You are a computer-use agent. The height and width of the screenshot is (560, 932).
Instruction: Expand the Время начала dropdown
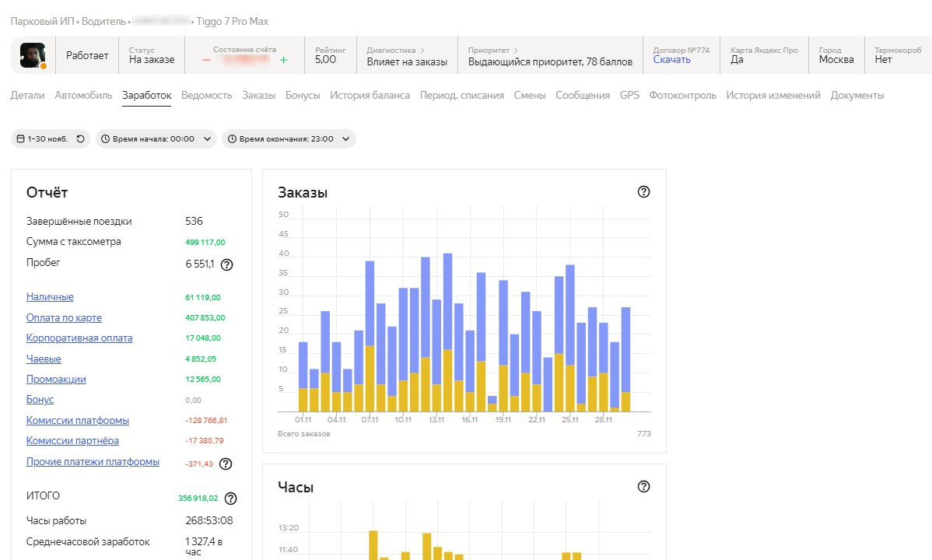point(155,139)
